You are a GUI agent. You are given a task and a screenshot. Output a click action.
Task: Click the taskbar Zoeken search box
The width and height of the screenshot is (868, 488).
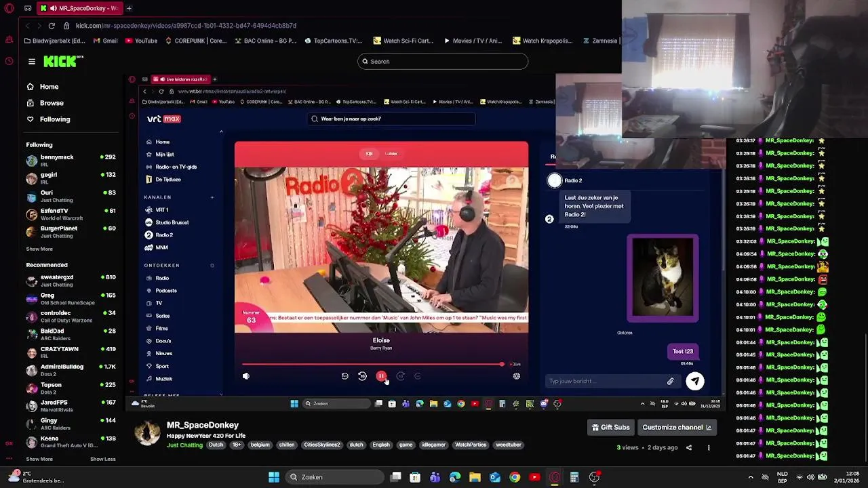pos(334,477)
